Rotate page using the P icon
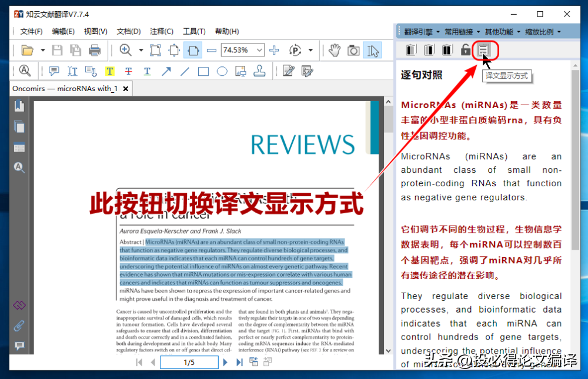 (x=295, y=50)
